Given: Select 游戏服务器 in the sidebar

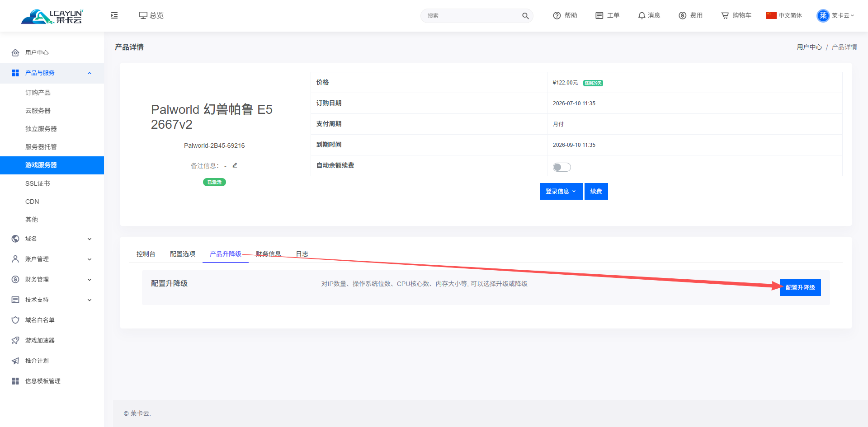Looking at the screenshot, I should [52, 165].
